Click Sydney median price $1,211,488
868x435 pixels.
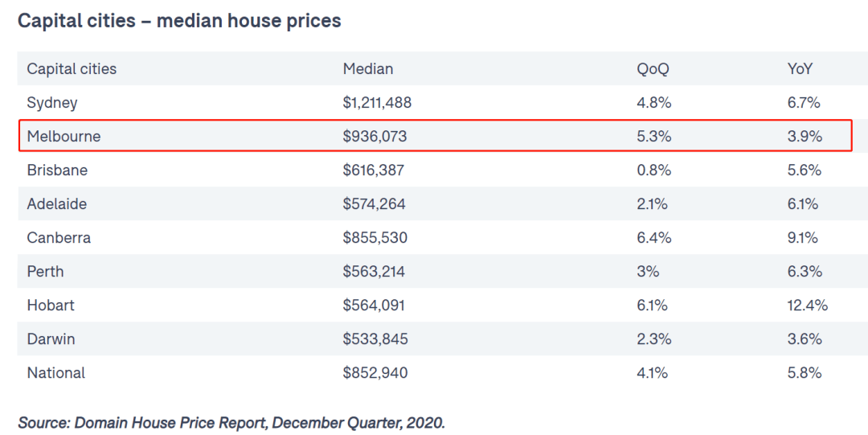click(x=377, y=102)
